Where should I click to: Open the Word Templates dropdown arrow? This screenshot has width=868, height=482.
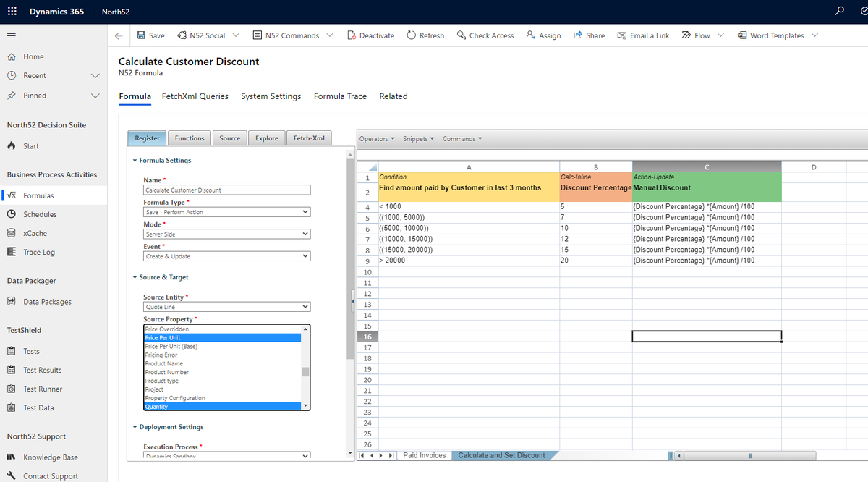click(815, 35)
